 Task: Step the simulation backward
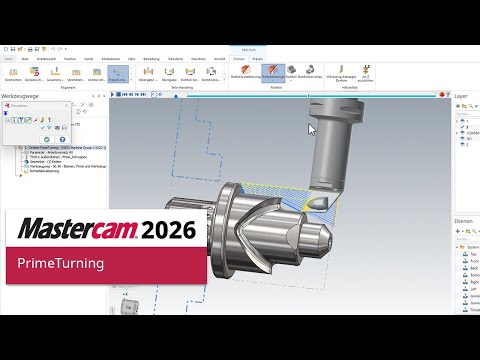(131, 95)
